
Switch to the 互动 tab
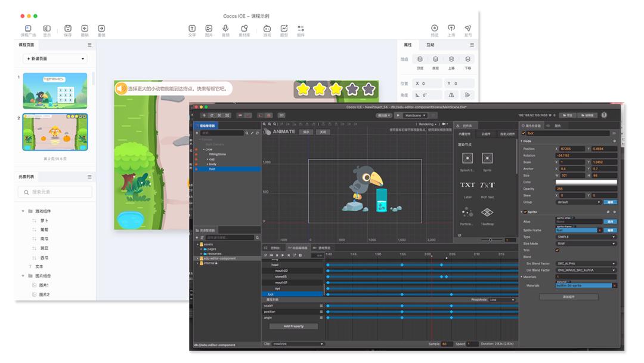(x=431, y=45)
